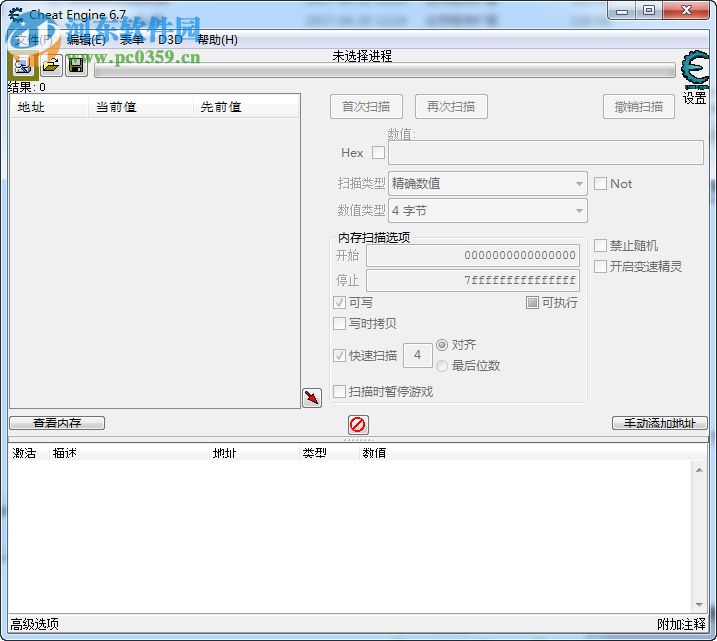Save current data with floppy disk icon
This screenshot has height=641, width=717.
point(76,66)
